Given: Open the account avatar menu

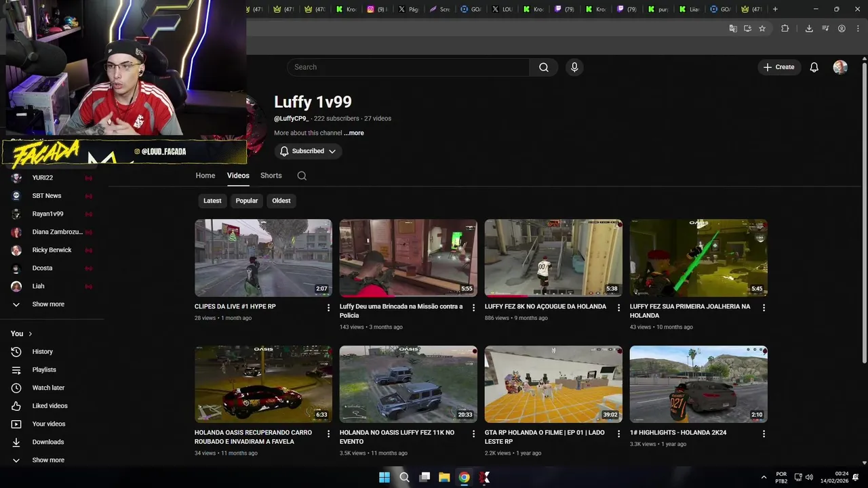Looking at the screenshot, I should 840,67.
